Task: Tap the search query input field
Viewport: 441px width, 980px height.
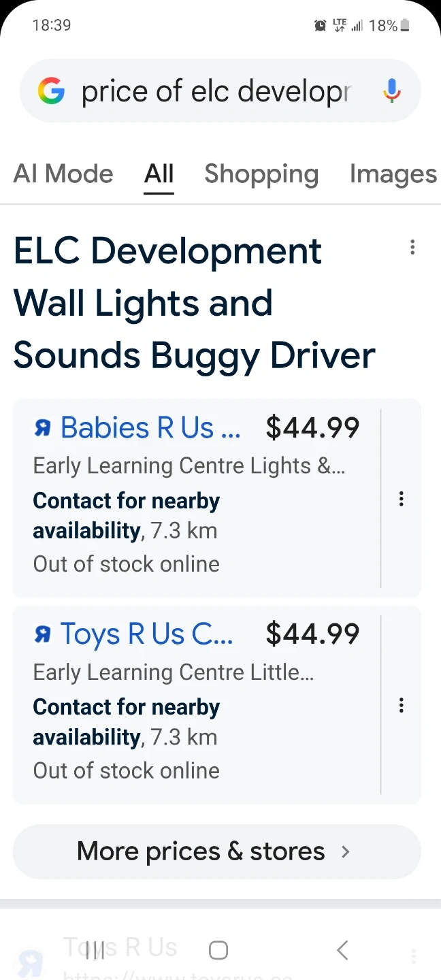Action: (216, 91)
